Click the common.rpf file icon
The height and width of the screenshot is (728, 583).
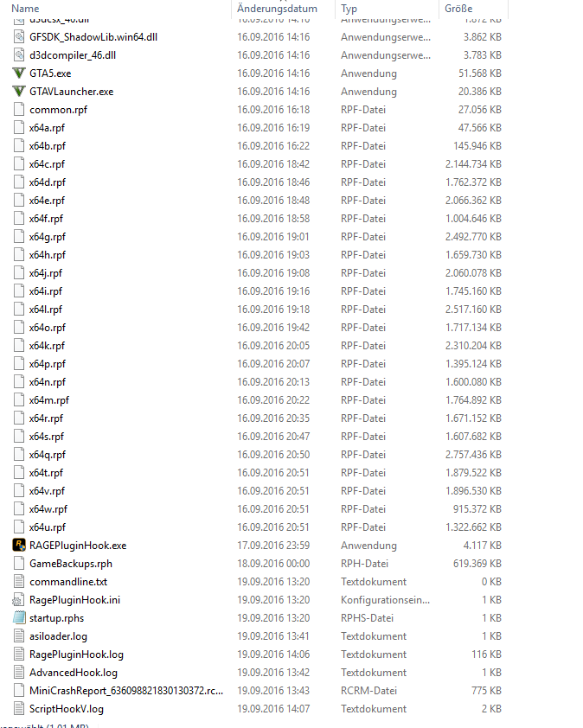(18, 110)
